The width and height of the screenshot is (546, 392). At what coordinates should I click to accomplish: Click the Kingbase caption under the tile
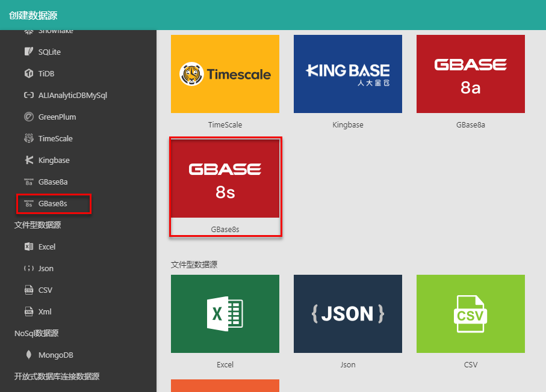[348, 124]
